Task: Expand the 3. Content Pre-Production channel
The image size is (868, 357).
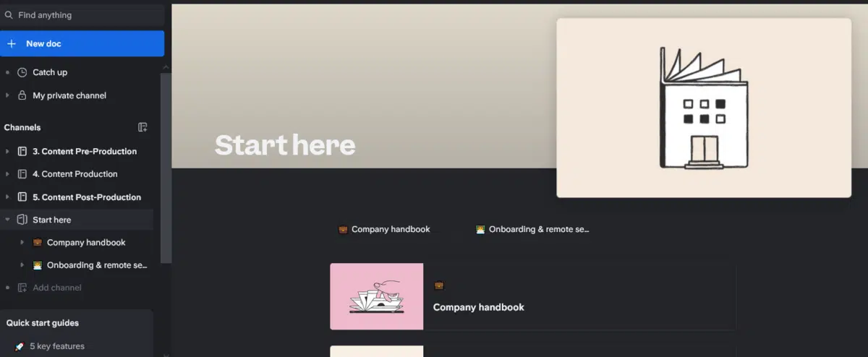Action: tap(7, 151)
